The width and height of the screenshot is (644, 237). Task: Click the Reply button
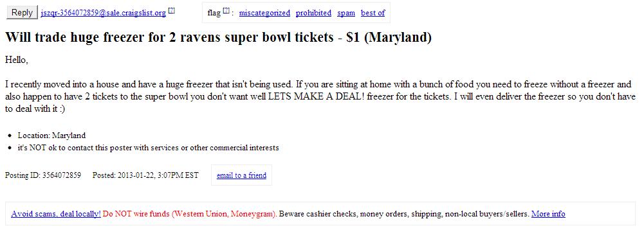pos(22,12)
